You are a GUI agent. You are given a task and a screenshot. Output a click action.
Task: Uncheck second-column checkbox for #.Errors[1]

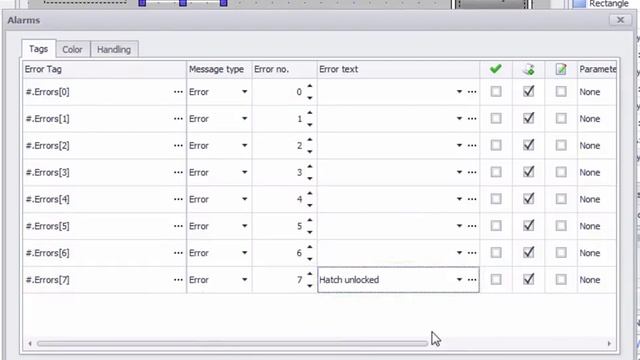529,118
